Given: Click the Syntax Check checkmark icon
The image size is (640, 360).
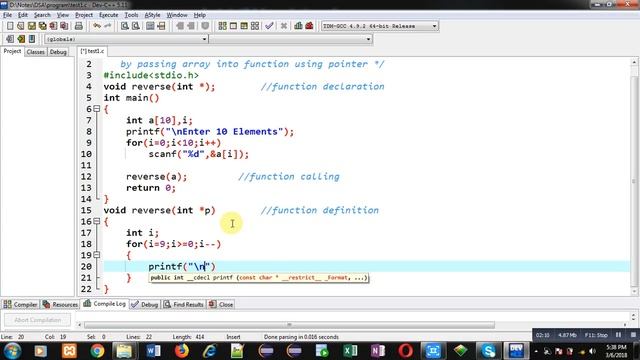Looking at the screenshot, I should point(269,26).
